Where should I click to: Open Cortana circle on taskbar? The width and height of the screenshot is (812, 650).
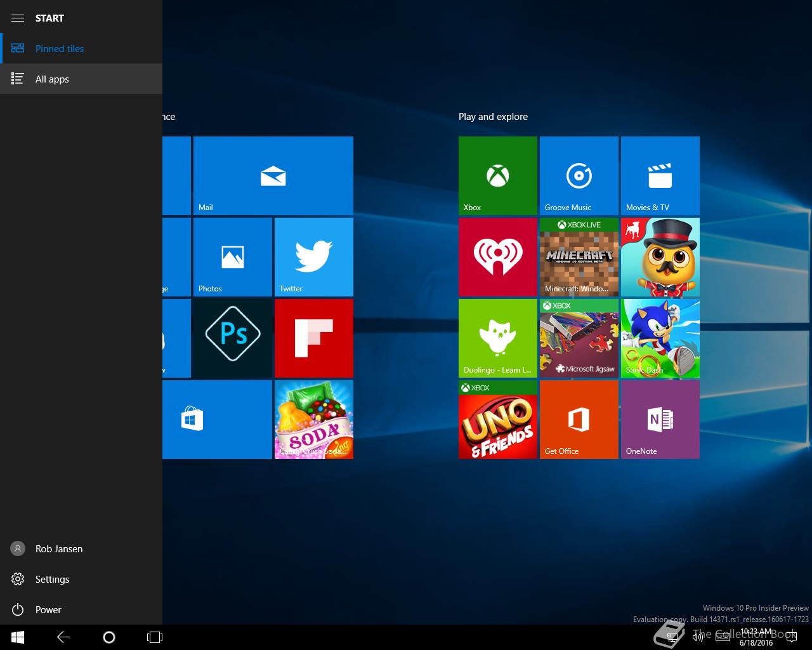[x=109, y=637]
